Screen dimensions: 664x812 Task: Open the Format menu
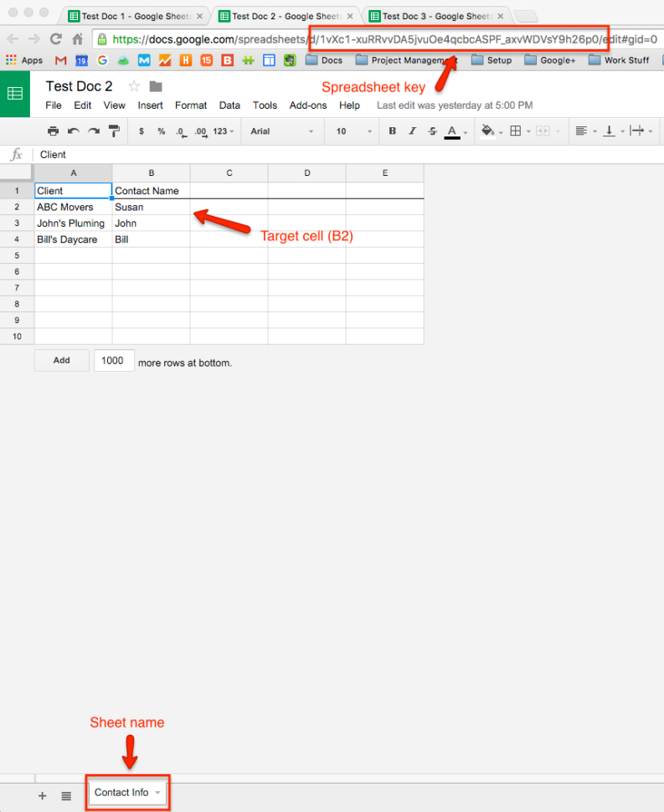tap(191, 105)
